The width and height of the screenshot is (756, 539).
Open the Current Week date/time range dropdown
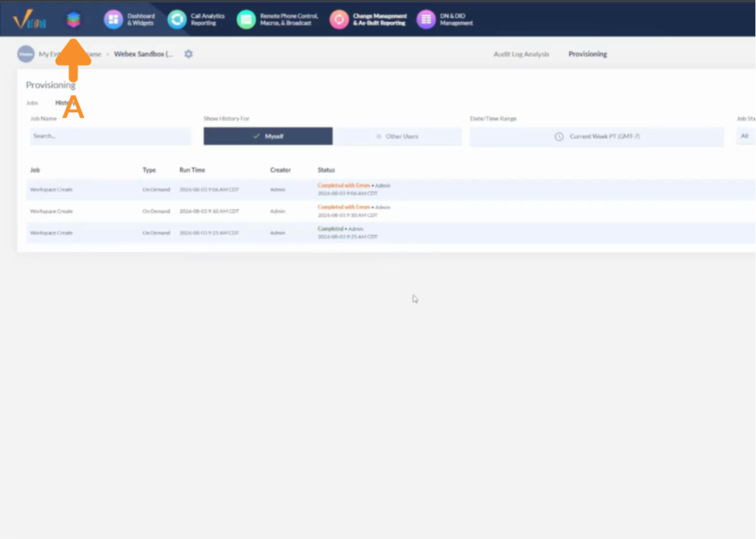point(597,137)
